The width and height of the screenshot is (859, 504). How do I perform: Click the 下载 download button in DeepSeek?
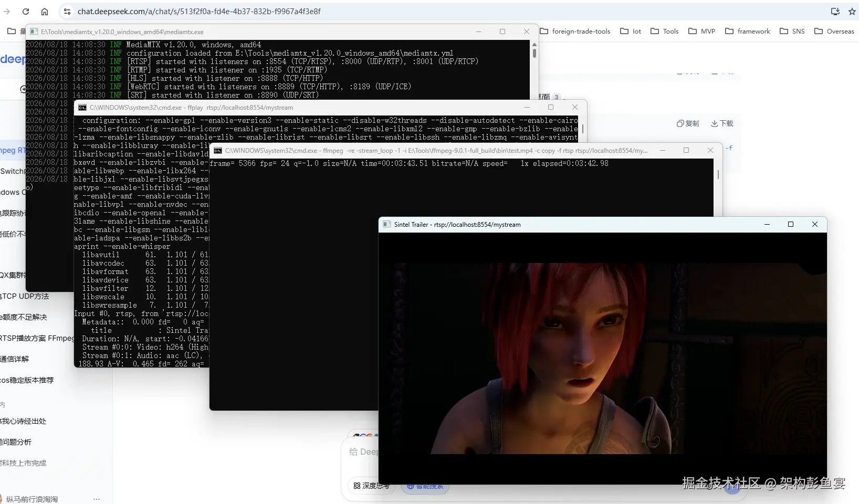tap(722, 123)
